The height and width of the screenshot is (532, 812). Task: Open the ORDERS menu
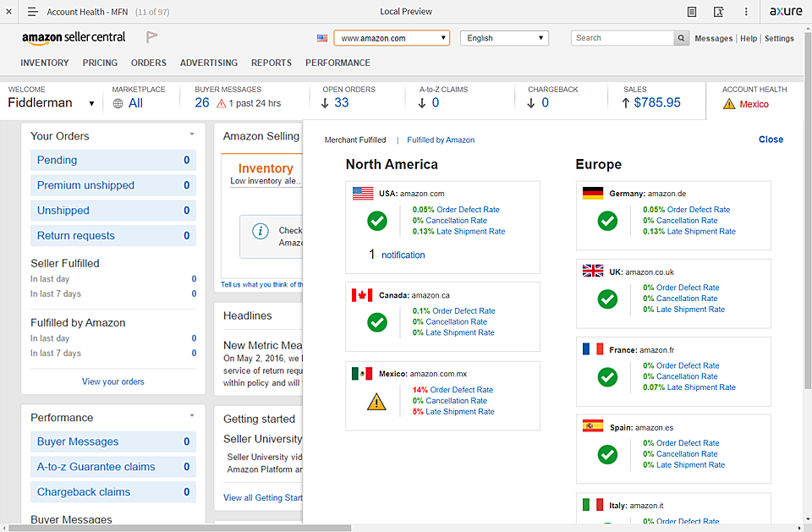coord(149,63)
